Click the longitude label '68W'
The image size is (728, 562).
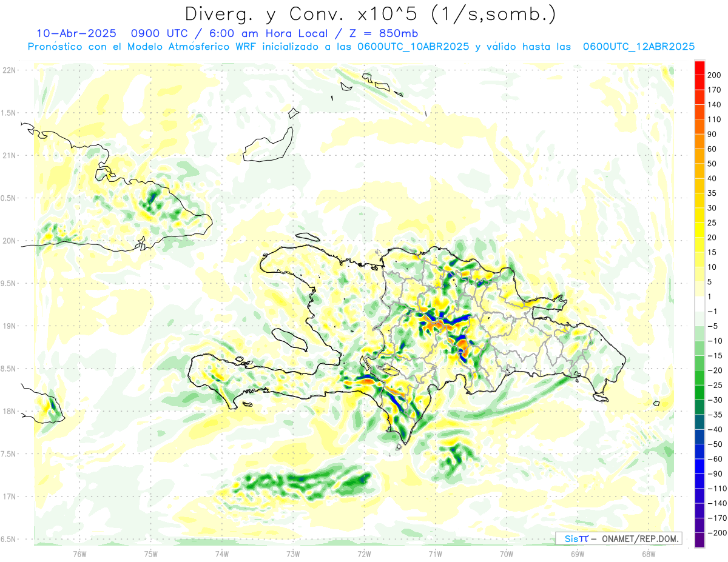[648, 554]
